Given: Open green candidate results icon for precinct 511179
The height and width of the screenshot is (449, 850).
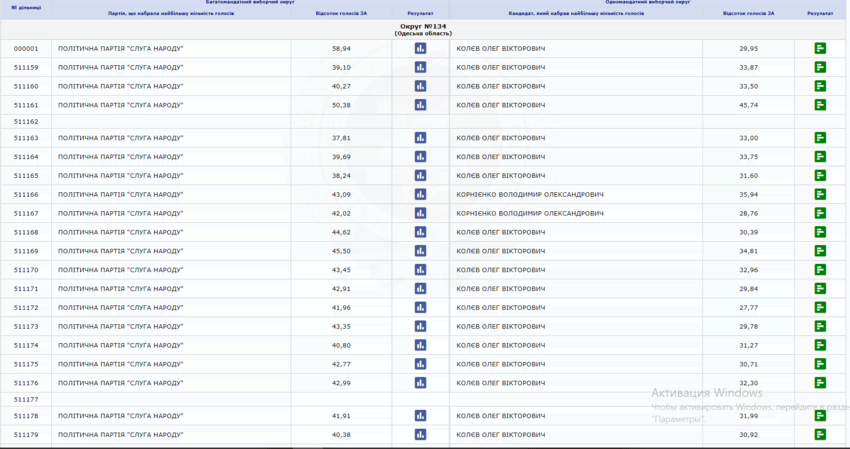Looking at the screenshot, I should (820, 434).
